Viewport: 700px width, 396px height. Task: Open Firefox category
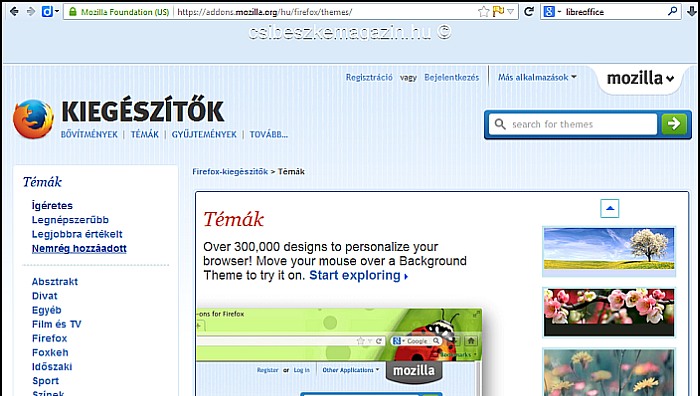(x=50, y=338)
